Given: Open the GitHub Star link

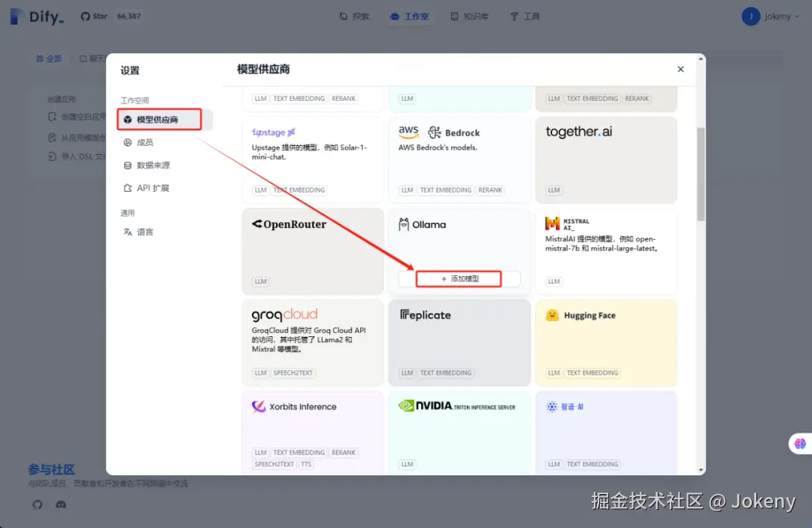Looking at the screenshot, I should (x=94, y=16).
